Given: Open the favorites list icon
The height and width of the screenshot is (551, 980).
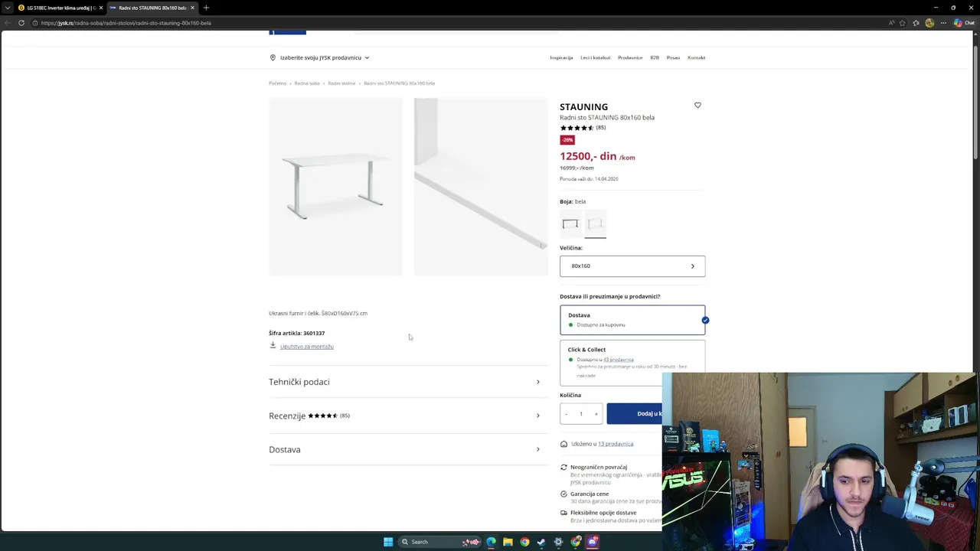Looking at the screenshot, I should (x=916, y=23).
